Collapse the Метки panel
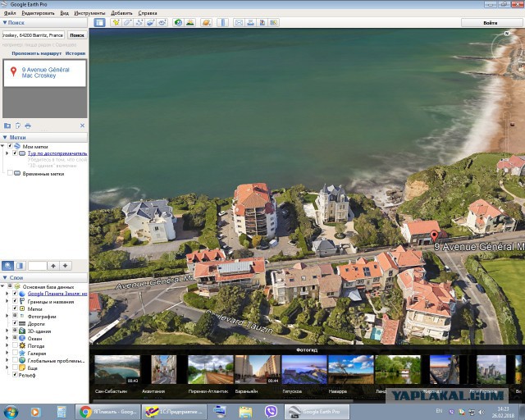Image resolution: width=525 pixels, height=420 pixels. pos(5,137)
